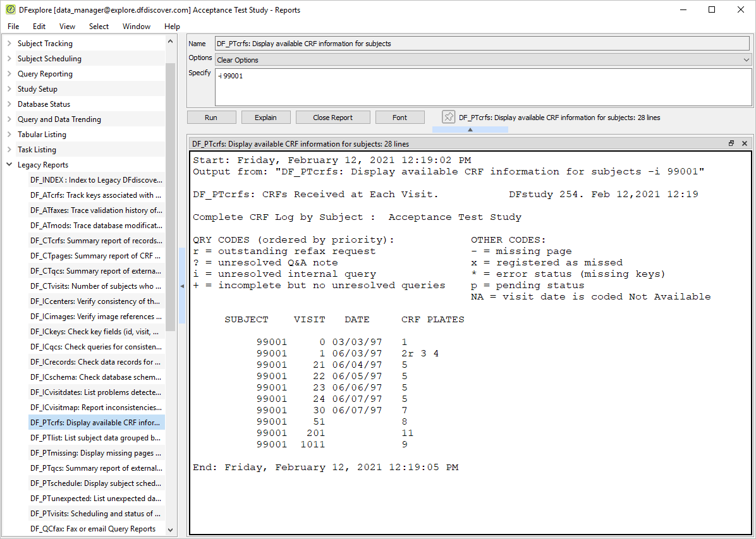This screenshot has width=756, height=539.
Task: Click the Specify options text field
Action: 483,87
